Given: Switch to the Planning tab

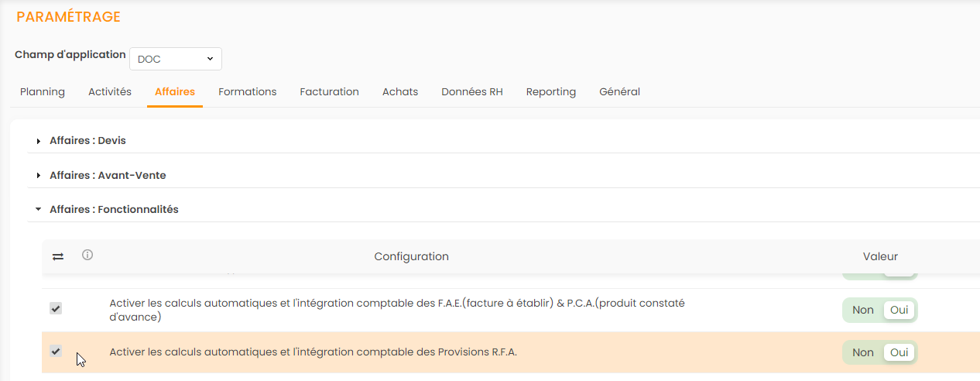Looking at the screenshot, I should coord(43,91).
